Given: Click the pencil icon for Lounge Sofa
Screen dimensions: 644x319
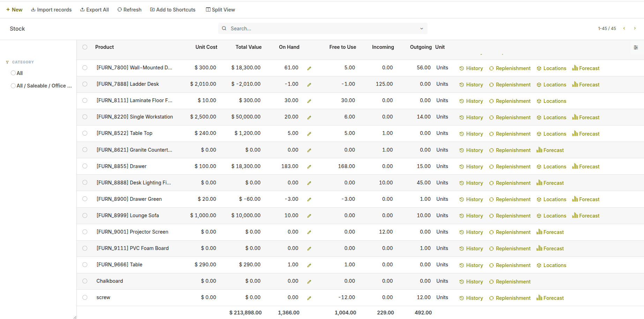Looking at the screenshot, I should tap(309, 216).
